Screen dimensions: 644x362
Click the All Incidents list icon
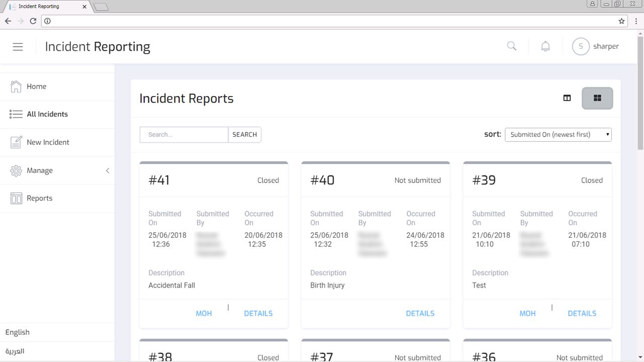pos(16,114)
